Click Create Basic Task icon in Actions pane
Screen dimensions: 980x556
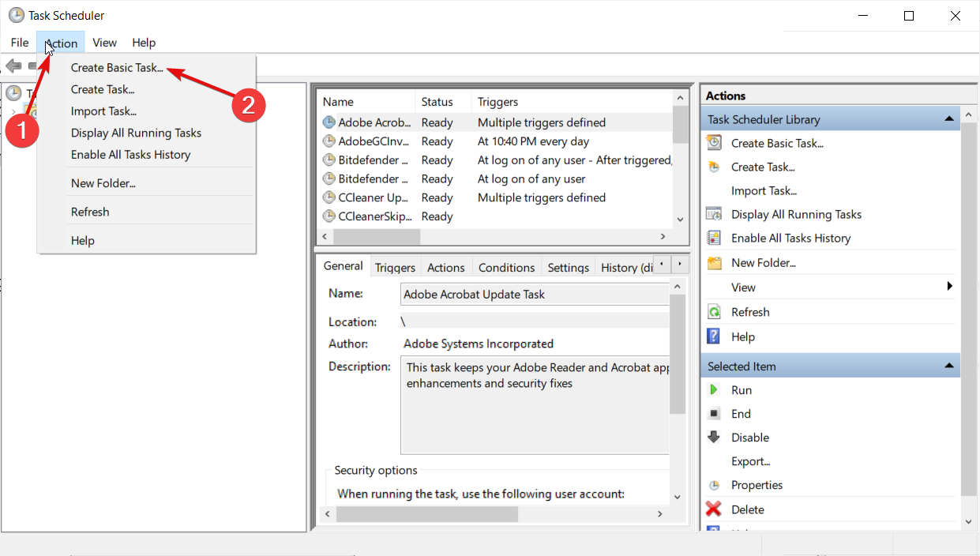coord(714,143)
